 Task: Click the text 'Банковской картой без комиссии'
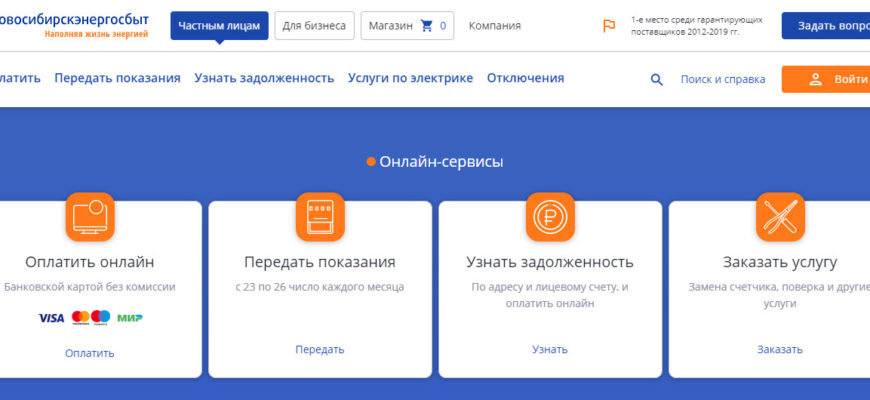coord(90,287)
